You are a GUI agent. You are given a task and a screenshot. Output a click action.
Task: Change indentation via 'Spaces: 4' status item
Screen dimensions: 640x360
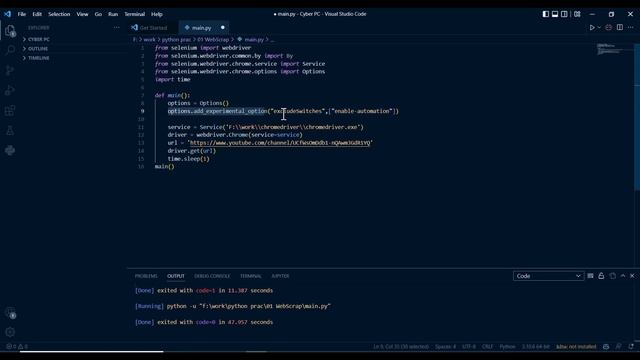tap(445, 347)
